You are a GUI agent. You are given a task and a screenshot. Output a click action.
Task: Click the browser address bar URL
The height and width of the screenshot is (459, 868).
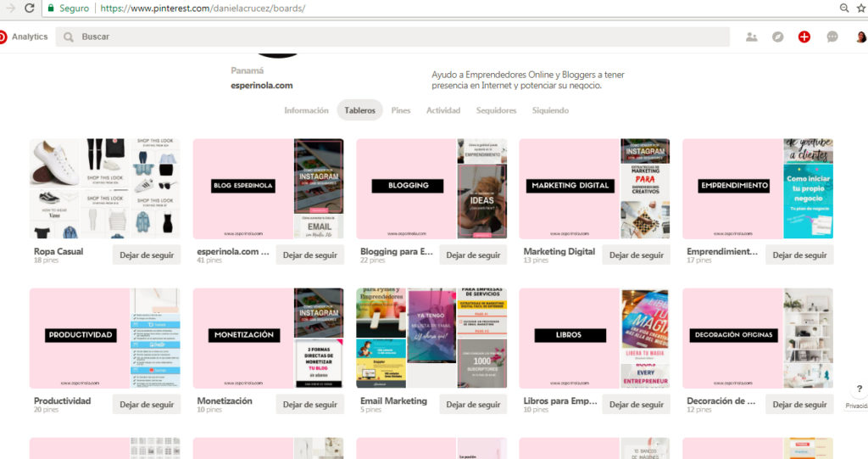pyautogui.click(x=203, y=8)
